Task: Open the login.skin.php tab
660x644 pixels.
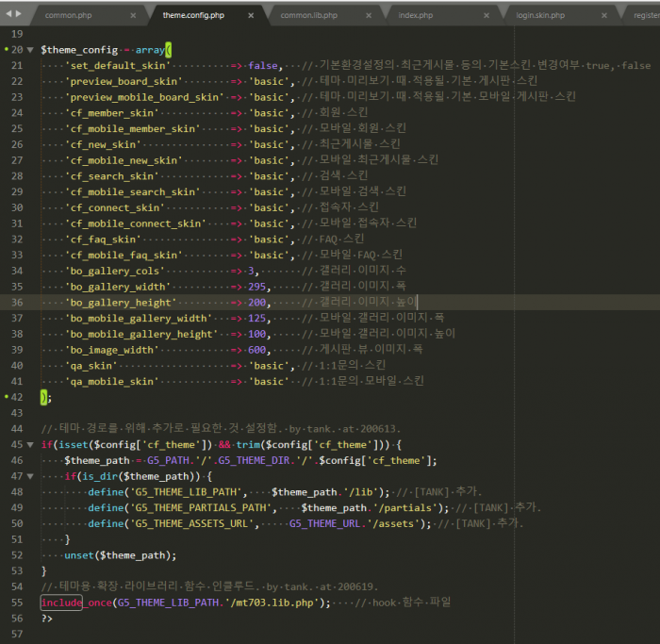Action: (540, 16)
